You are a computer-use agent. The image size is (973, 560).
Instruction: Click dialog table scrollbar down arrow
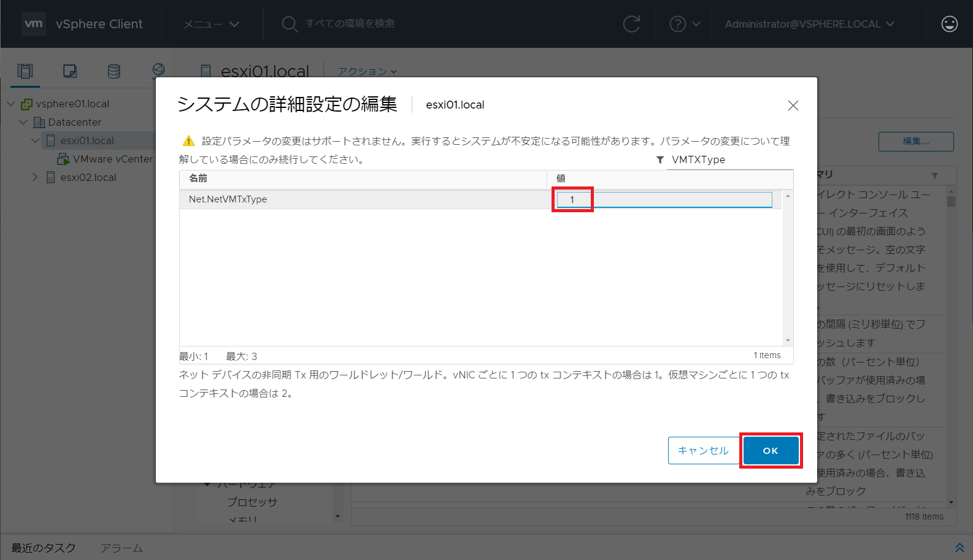click(x=788, y=340)
